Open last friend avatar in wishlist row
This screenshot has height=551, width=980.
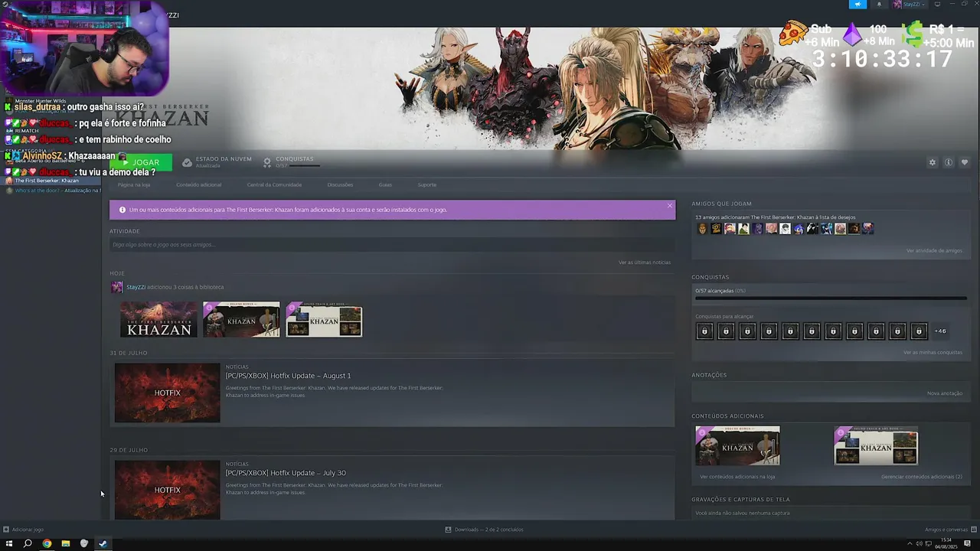pos(867,229)
